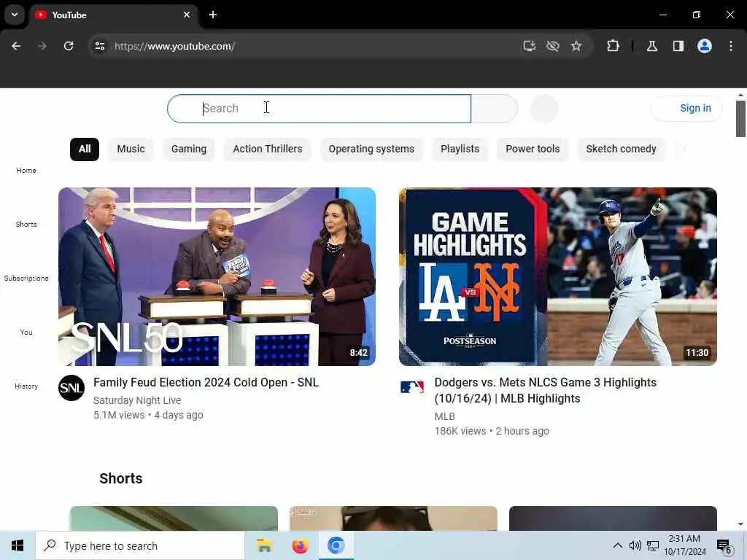Click the MLB channel logo
Viewport: 747px width, 560px height.
click(x=412, y=387)
